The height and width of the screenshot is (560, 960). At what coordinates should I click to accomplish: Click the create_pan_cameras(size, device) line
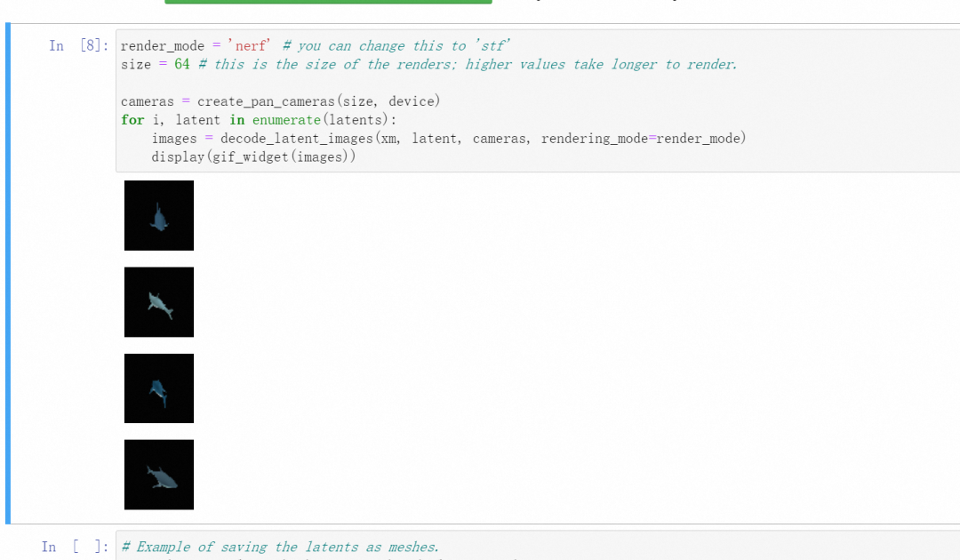(x=280, y=101)
